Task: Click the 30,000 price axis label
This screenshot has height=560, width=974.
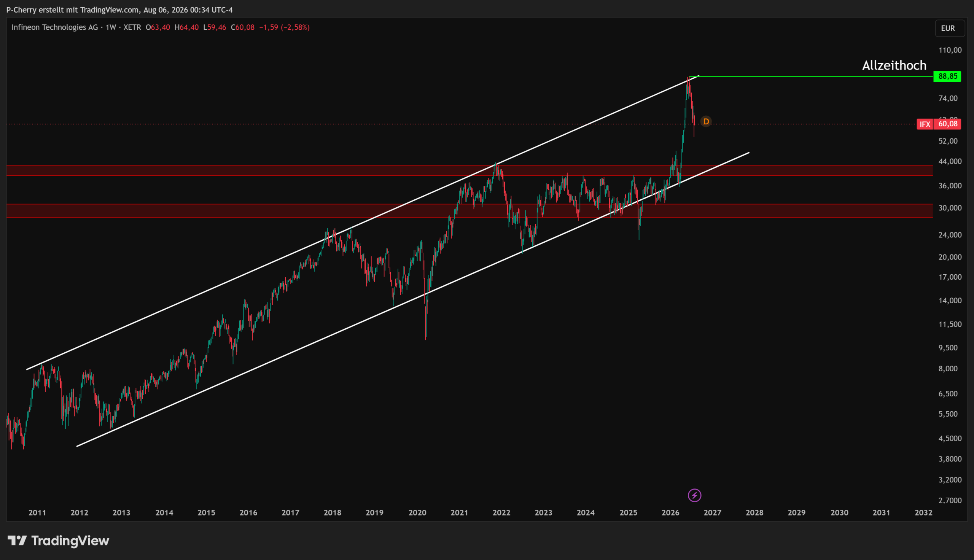Action: pos(950,208)
